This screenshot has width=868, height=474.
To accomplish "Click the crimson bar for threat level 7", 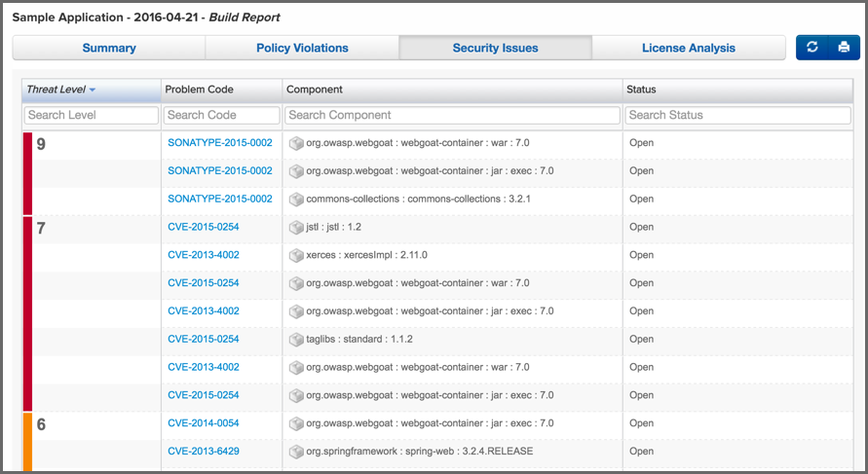I will click(x=27, y=313).
